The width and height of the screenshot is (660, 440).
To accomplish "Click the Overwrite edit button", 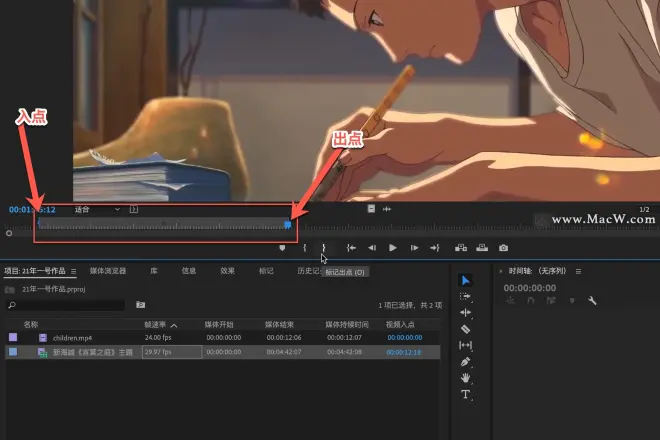I will [482, 248].
